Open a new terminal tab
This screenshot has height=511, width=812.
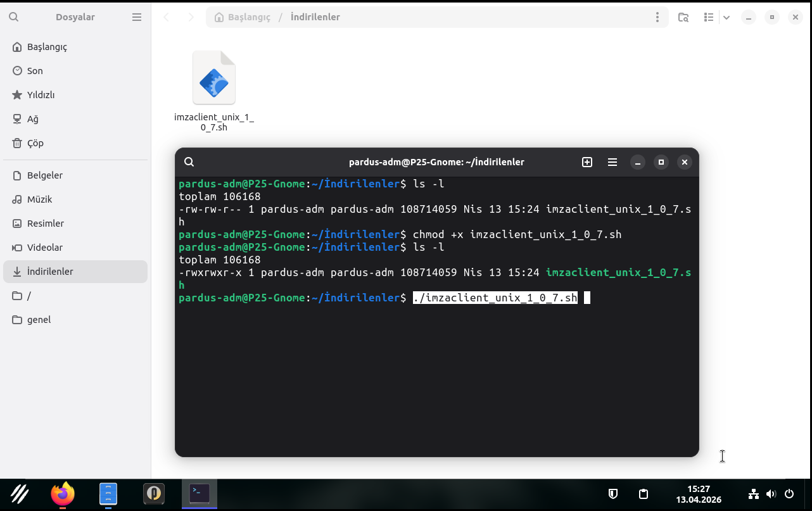(x=587, y=162)
